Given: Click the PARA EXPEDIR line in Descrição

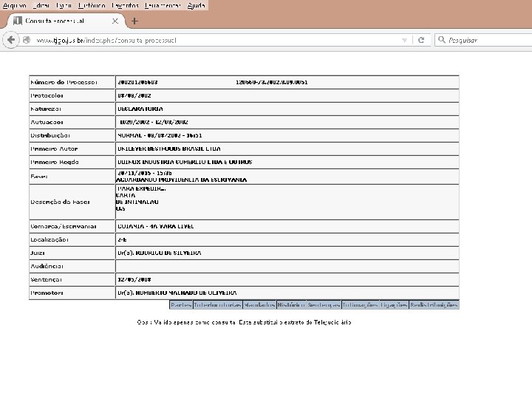Looking at the screenshot, I should 141,188.
